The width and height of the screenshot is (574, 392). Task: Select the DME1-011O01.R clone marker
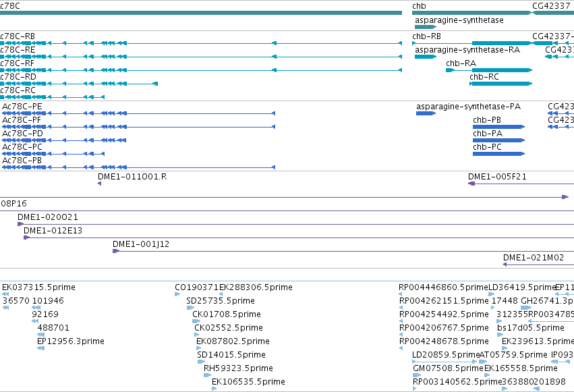[100, 184]
